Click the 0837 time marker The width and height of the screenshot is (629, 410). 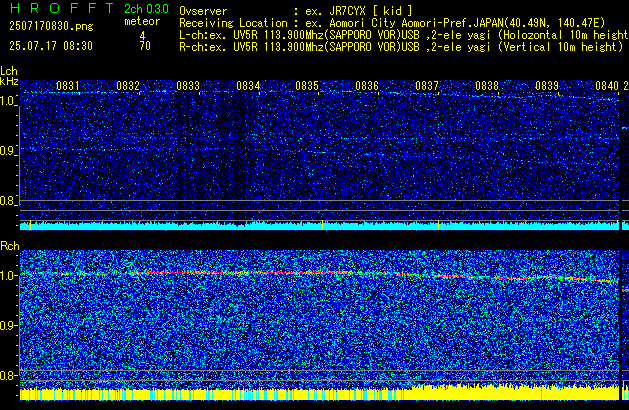(427, 86)
